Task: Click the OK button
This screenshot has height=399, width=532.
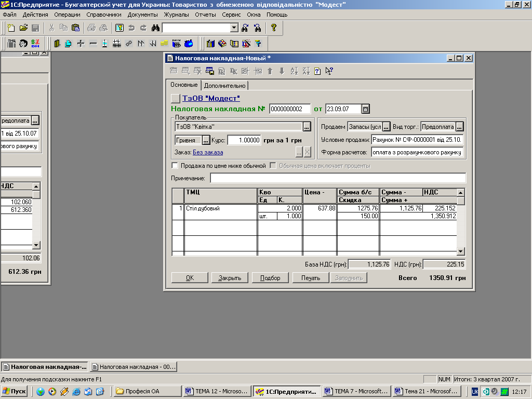Action: (190, 278)
